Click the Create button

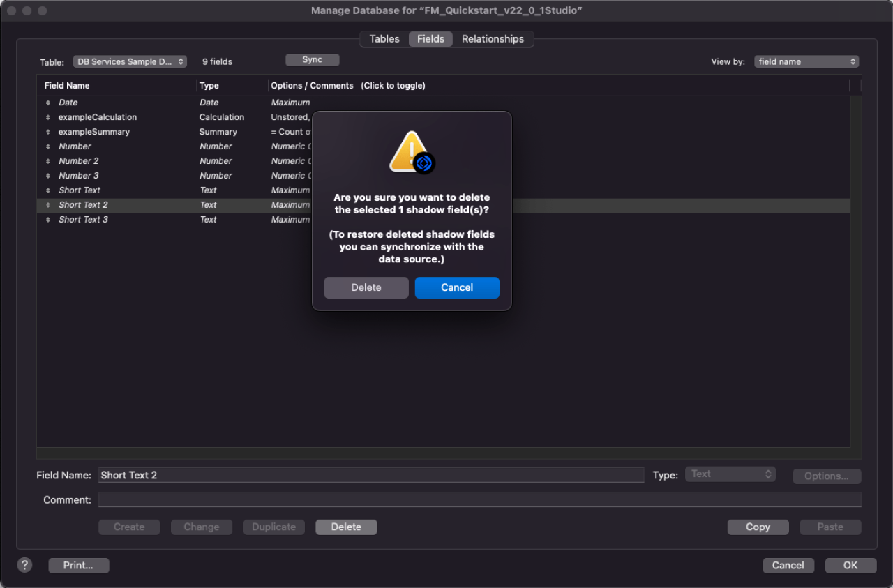coord(129,527)
